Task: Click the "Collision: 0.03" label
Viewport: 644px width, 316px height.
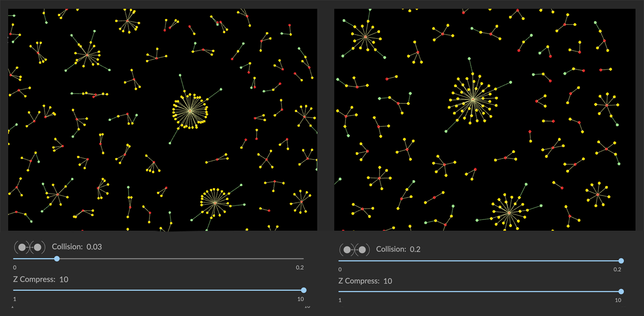Action: [77, 247]
